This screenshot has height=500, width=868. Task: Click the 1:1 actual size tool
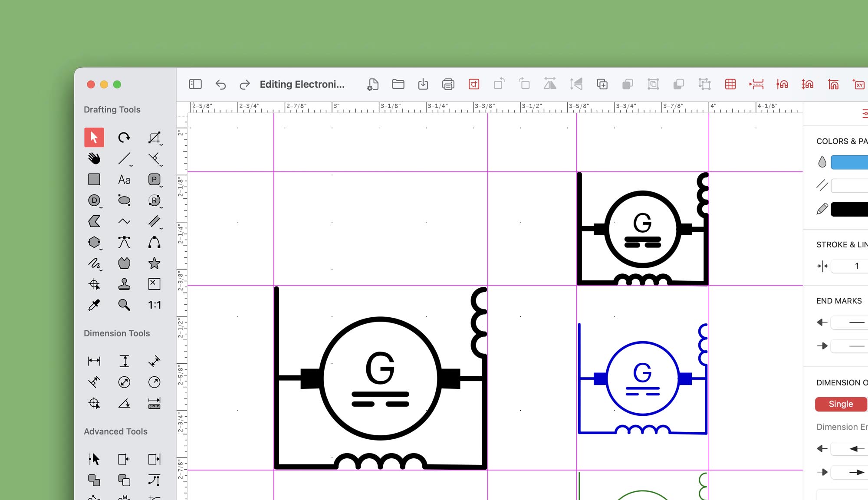pos(154,305)
